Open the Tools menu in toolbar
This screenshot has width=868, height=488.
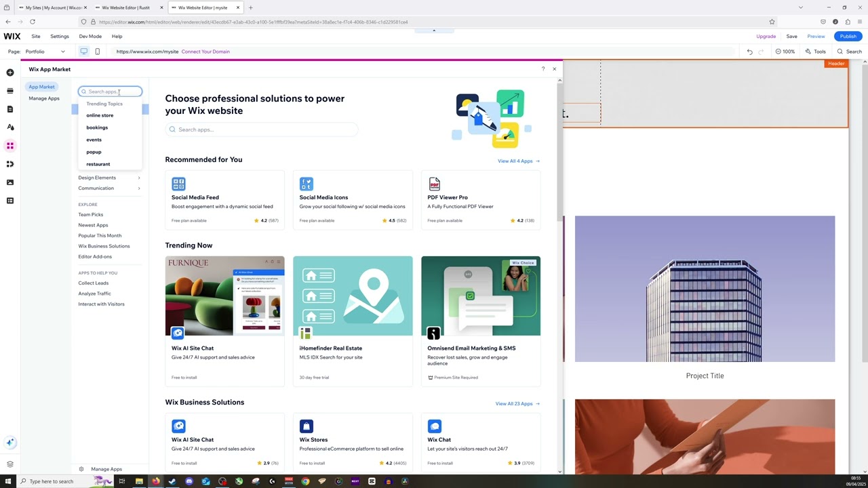(816, 52)
